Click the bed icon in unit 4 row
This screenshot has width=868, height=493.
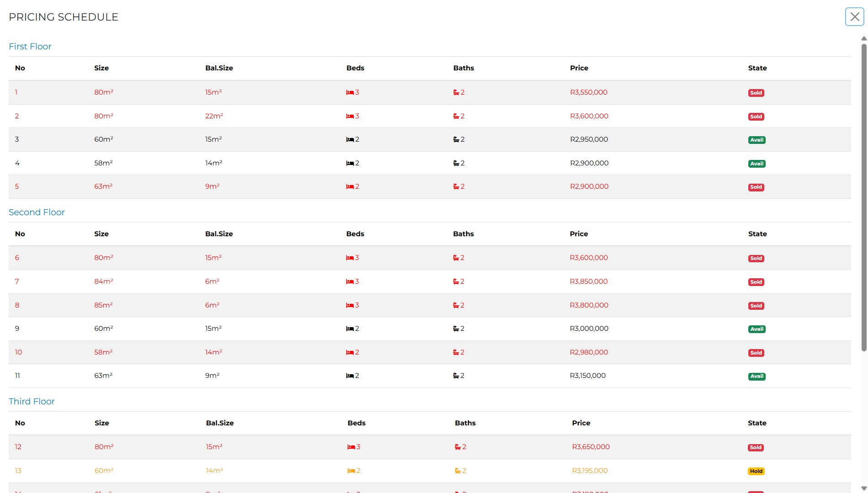[x=350, y=164]
